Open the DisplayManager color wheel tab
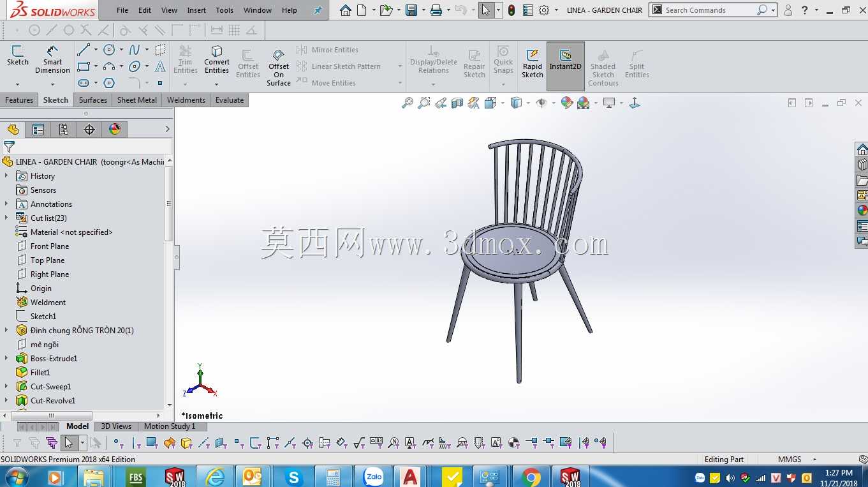Viewport: 868px width, 487px height. point(115,130)
